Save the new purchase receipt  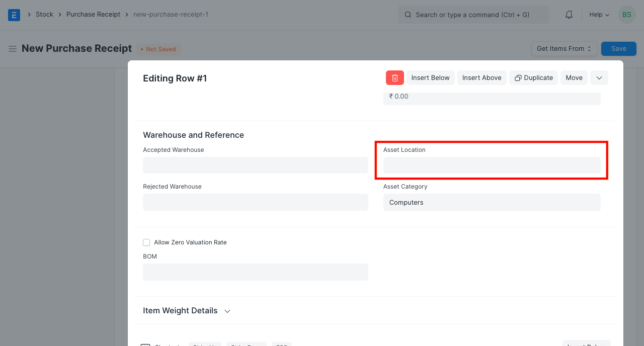click(x=618, y=49)
